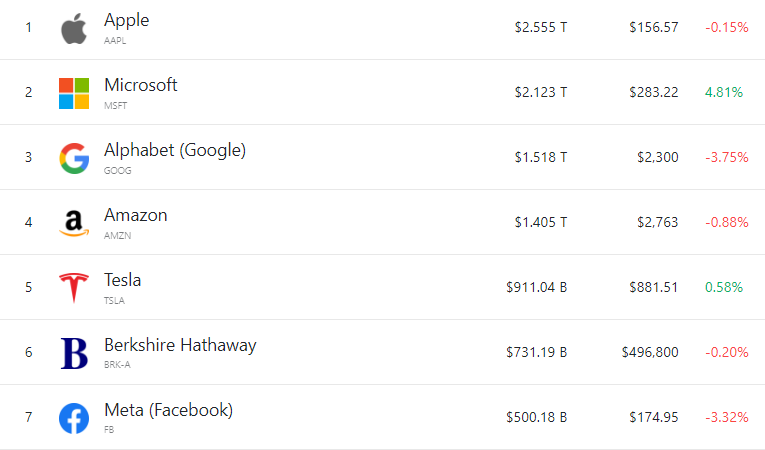Open the Alphabet (Google) link
765x450 pixels.
point(175,150)
